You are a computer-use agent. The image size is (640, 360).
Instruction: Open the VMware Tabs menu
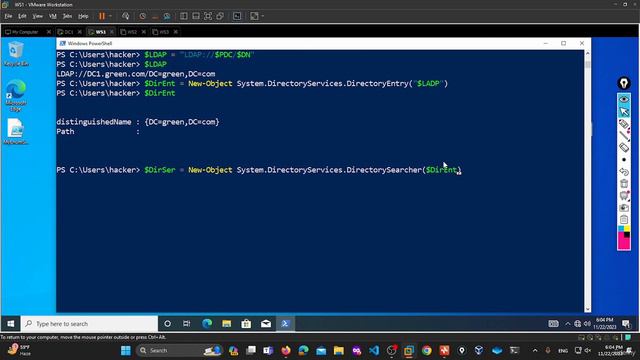tap(67, 16)
